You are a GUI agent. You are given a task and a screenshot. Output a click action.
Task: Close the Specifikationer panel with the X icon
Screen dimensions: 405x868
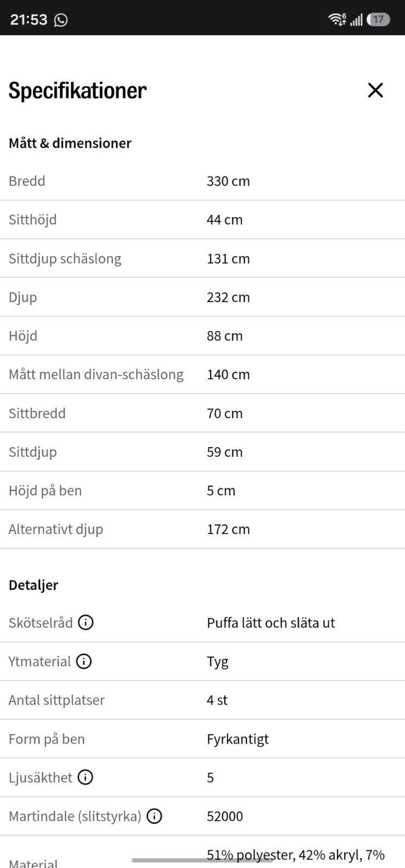coord(375,90)
